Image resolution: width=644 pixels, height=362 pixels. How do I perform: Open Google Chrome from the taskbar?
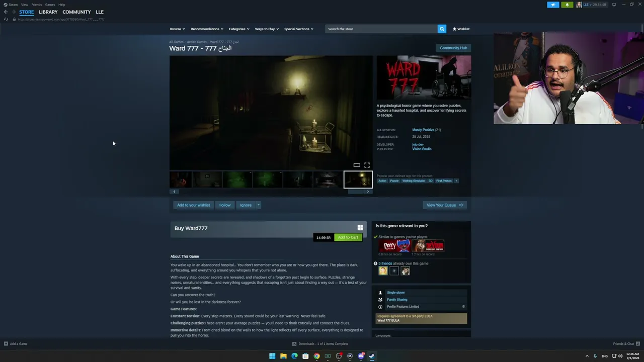pyautogui.click(x=316, y=356)
